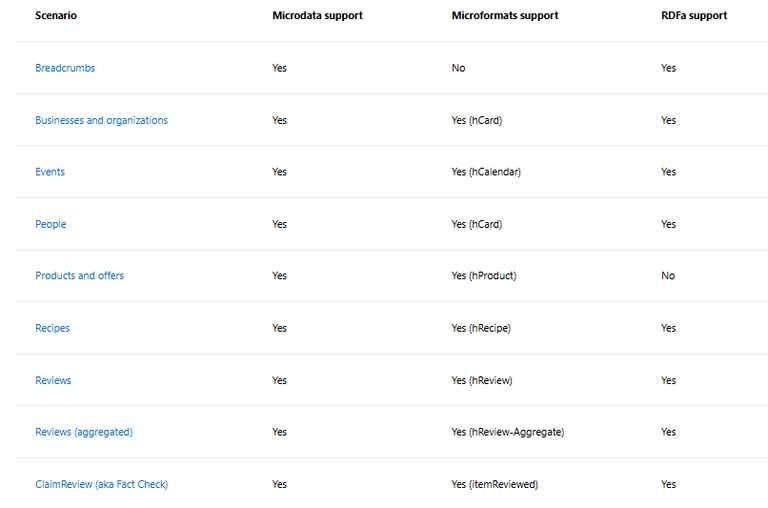
Task: Click the No cell in Breadcrumbs row
Action: (x=458, y=68)
